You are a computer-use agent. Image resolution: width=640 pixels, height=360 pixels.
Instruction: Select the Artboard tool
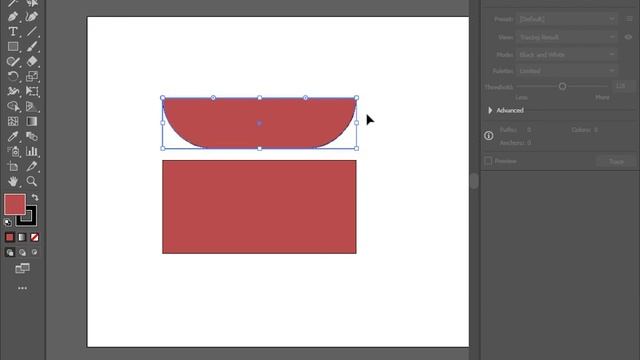(x=13, y=166)
